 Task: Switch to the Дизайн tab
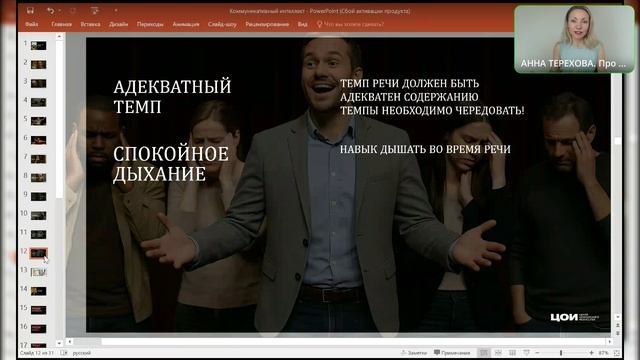[x=118, y=24]
